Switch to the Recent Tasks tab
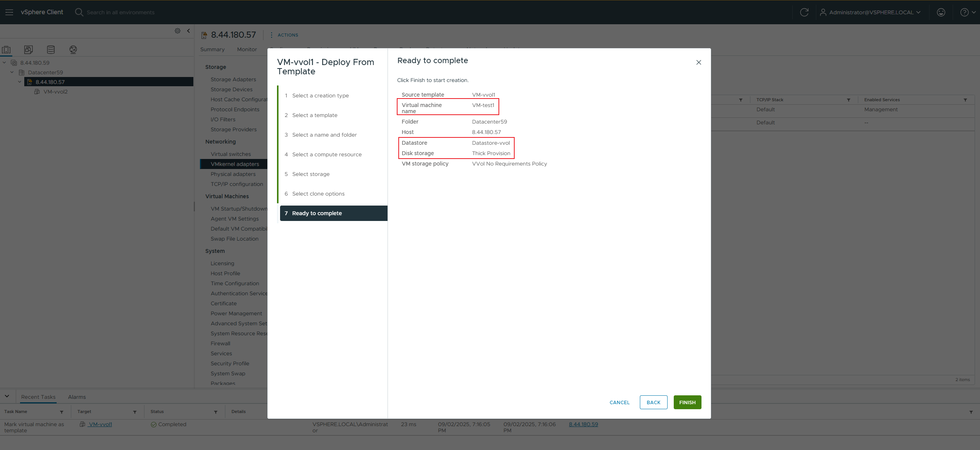This screenshot has width=980, height=450. [38, 397]
